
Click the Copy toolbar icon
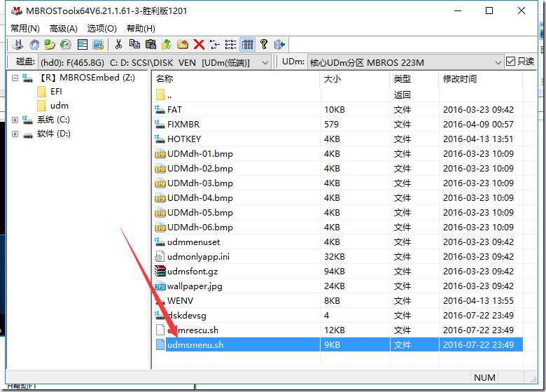134,44
